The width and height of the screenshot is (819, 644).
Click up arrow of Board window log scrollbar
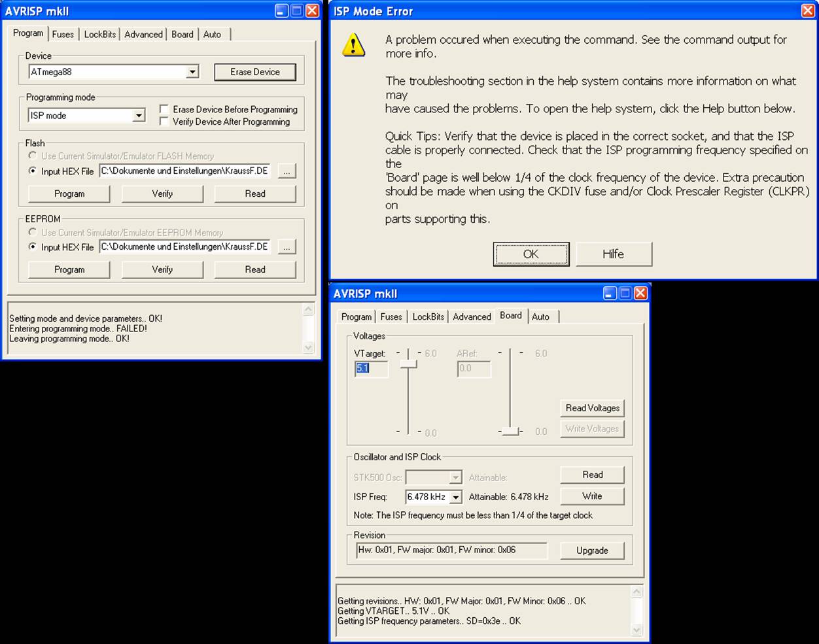[x=637, y=592]
